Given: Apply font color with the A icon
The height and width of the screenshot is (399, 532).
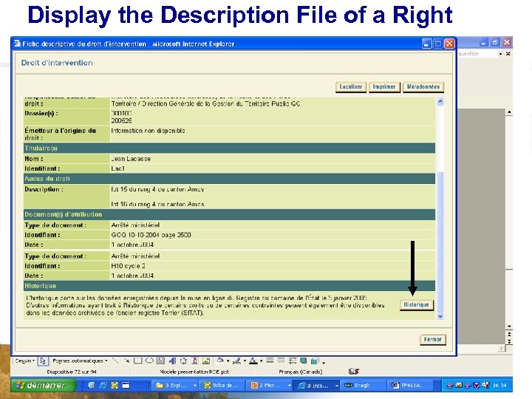Looking at the screenshot, I should (253, 361).
